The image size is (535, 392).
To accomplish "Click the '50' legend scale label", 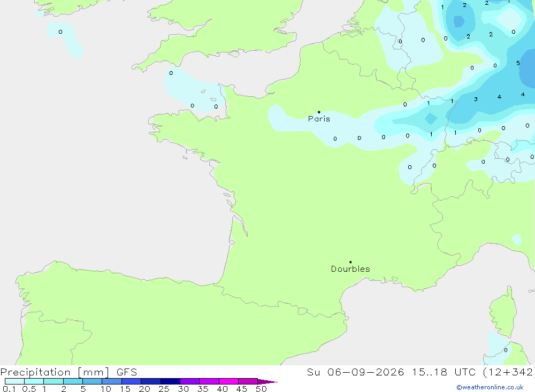I will tap(261, 389).
